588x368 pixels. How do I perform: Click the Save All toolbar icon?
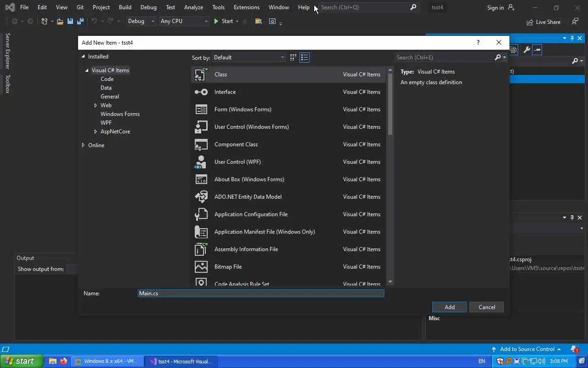coord(80,21)
